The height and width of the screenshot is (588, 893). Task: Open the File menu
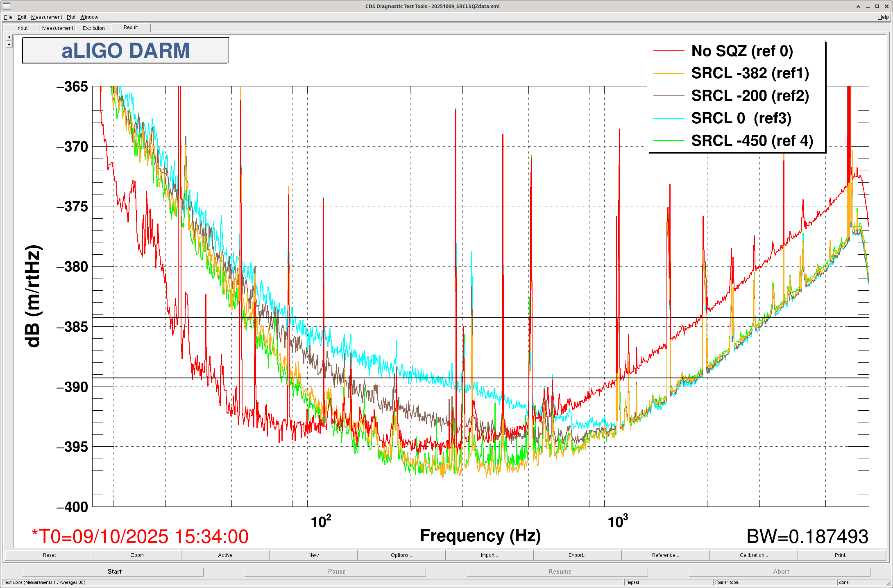click(8, 17)
